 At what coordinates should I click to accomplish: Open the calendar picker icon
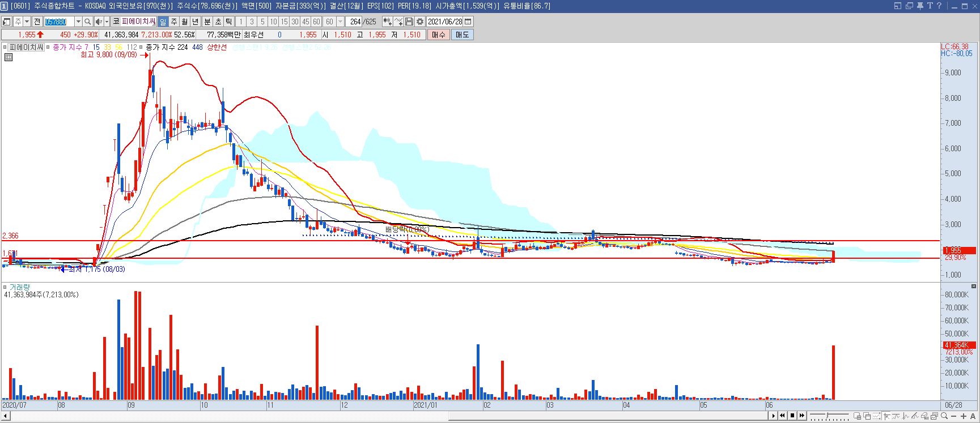468,22
